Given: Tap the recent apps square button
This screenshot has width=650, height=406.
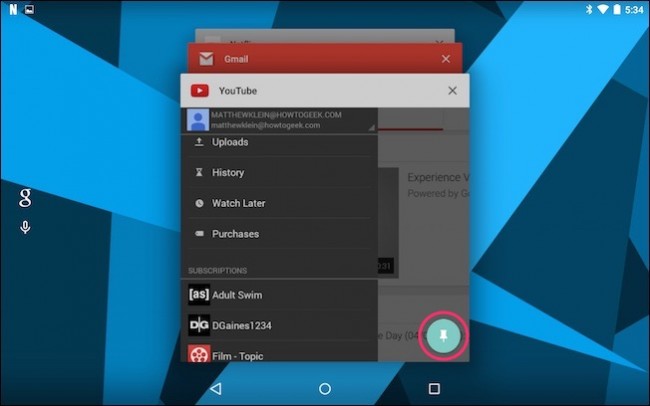Looking at the screenshot, I should (x=434, y=389).
